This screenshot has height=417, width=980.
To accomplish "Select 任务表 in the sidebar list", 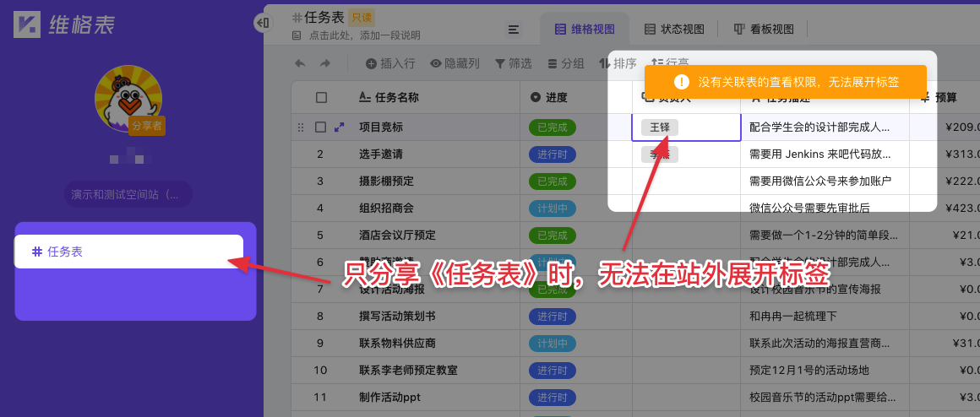I will coord(128,252).
